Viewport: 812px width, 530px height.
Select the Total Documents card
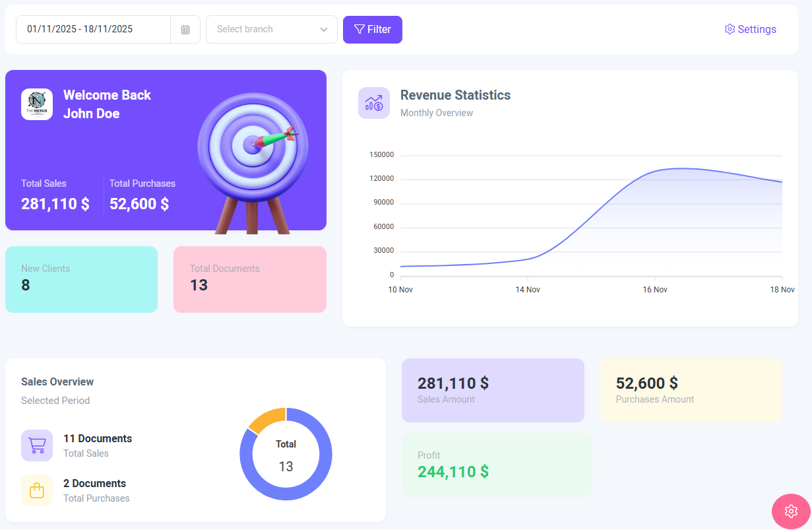[x=249, y=279]
